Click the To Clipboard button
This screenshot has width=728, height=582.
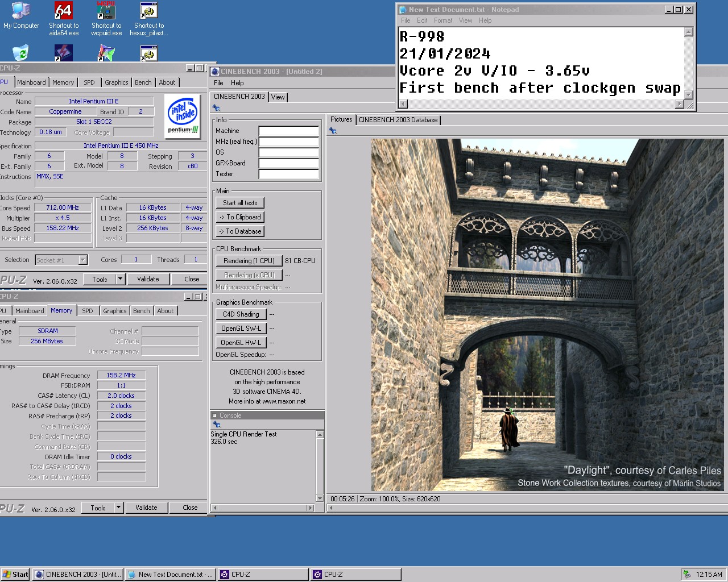click(240, 217)
